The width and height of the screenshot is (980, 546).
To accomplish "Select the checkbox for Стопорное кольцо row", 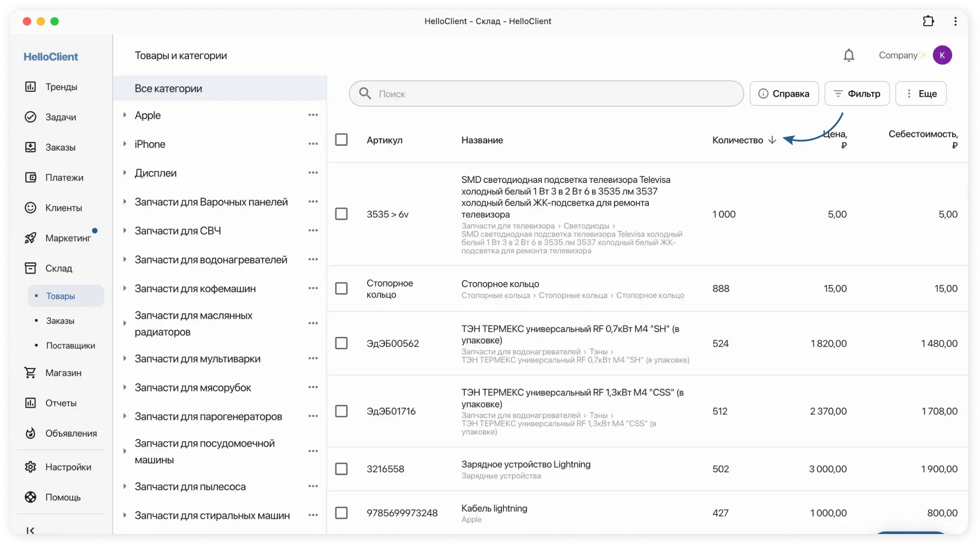I will 341,288.
